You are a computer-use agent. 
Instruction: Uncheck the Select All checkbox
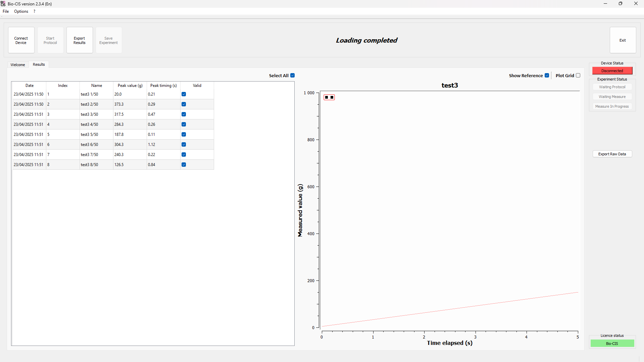[293, 75]
